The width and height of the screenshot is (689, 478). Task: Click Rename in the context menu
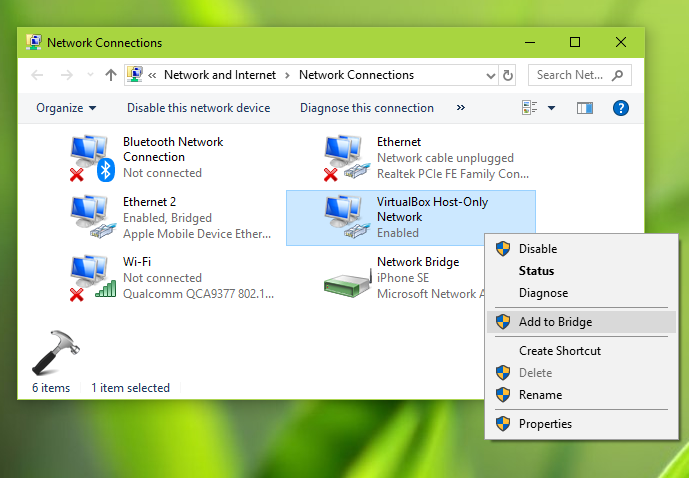(540, 395)
